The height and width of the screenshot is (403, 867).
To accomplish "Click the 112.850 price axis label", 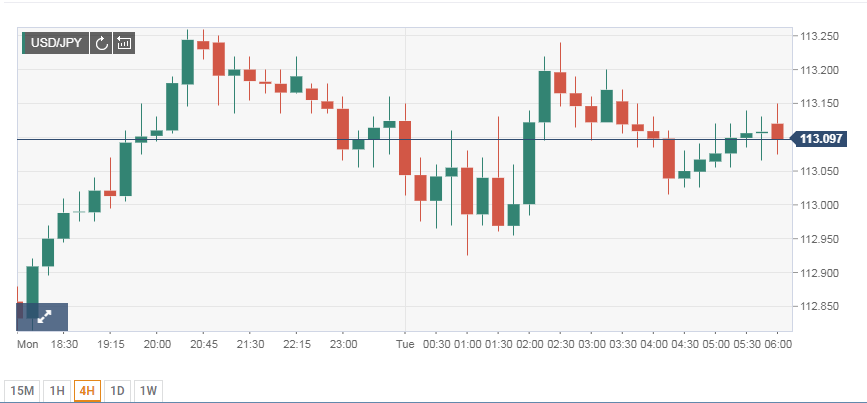I will pyautogui.click(x=820, y=307).
